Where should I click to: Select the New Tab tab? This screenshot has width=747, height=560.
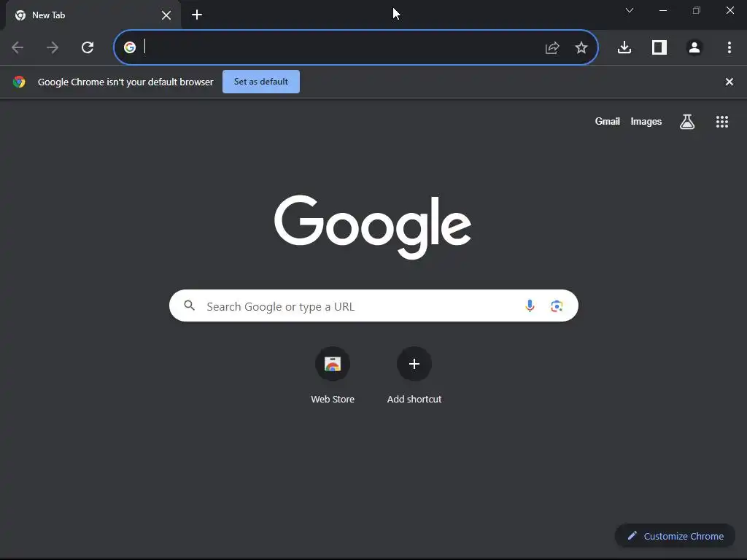click(x=93, y=15)
